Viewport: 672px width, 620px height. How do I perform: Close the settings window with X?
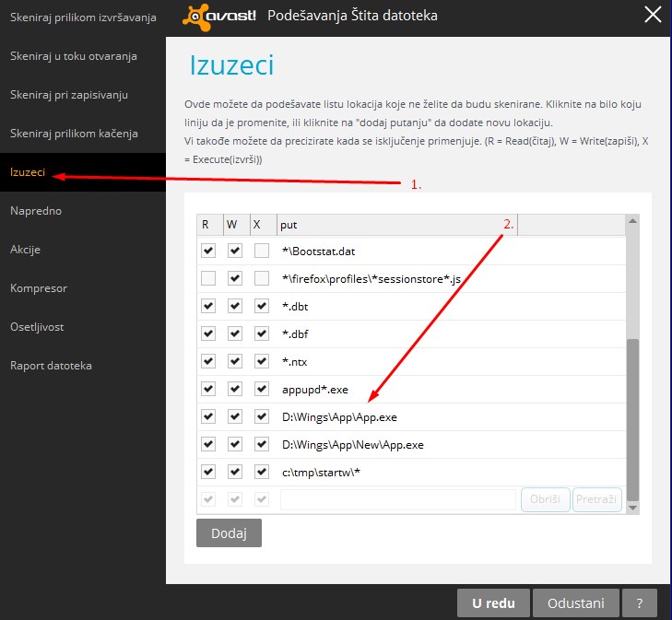point(652,15)
